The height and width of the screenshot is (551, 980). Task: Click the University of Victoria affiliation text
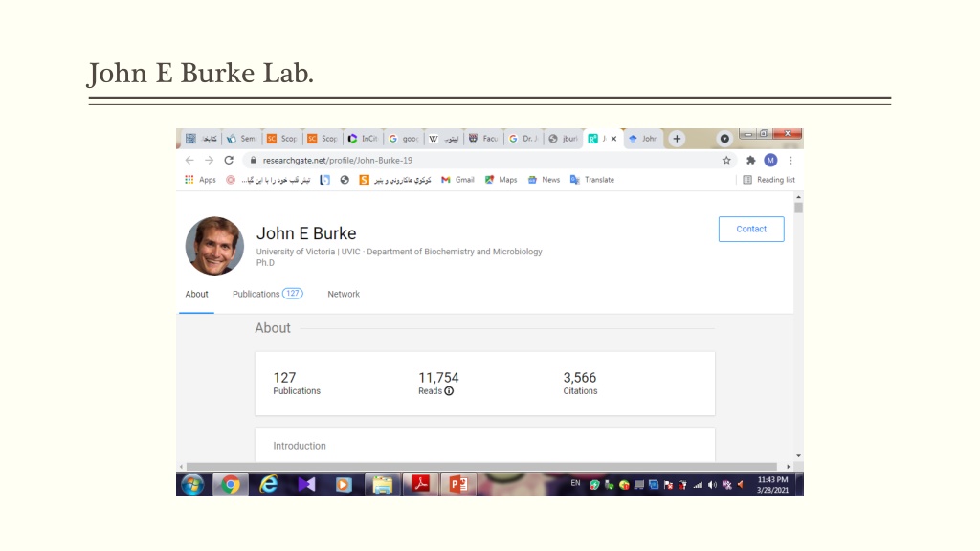(x=399, y=252)
